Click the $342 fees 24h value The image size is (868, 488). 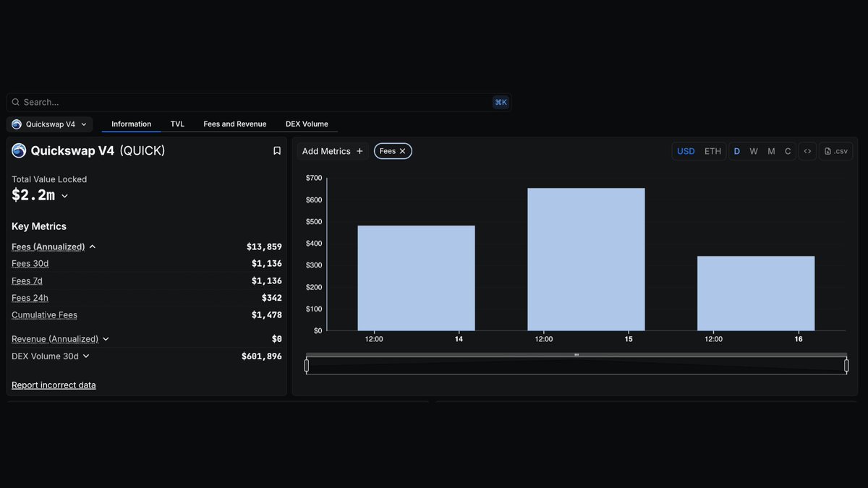point(272,298)
